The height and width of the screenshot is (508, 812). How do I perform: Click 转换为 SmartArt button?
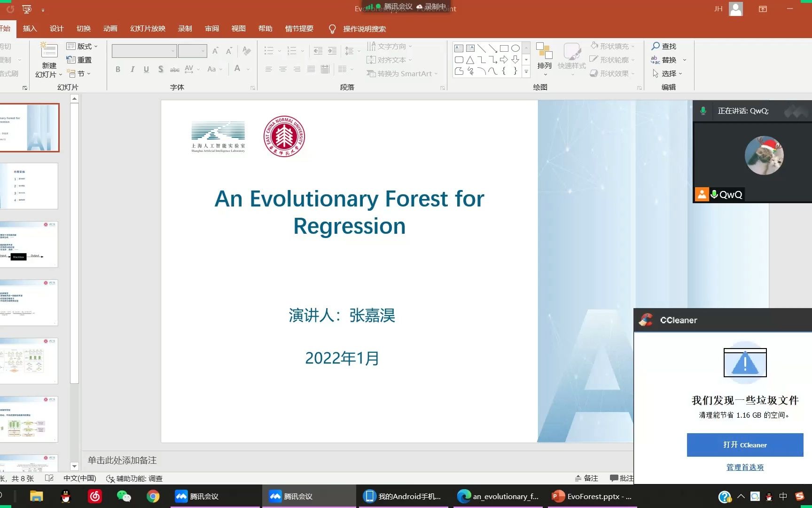click(x=402, y=73)
